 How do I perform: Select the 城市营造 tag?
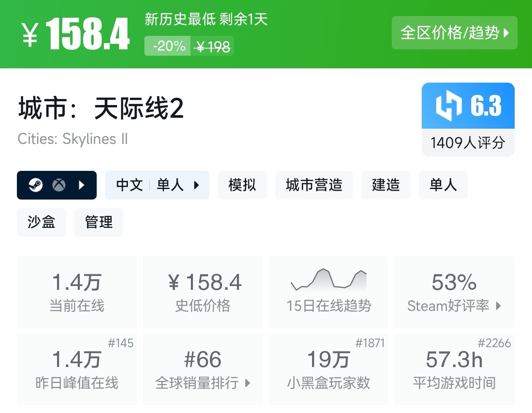314,185
